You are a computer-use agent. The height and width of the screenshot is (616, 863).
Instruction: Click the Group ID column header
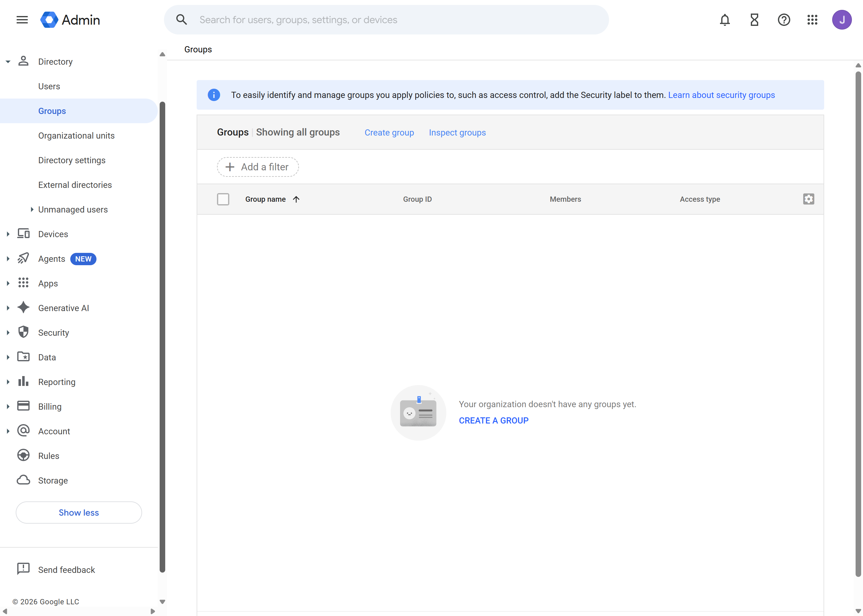[417, 199]
